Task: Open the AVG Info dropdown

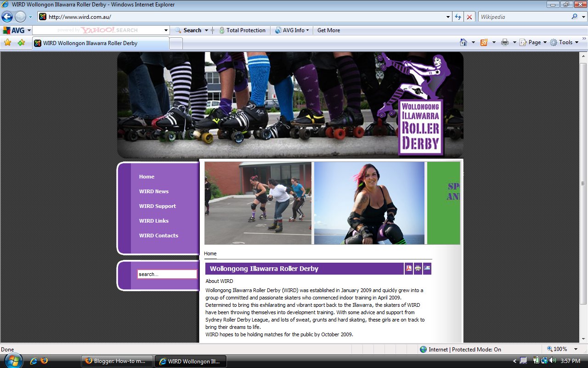Action: coord(292,30)
